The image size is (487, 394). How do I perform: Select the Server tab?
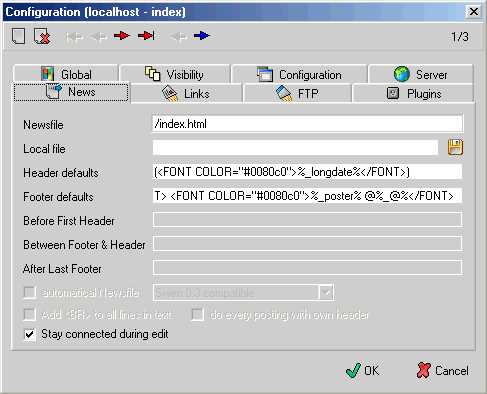[421, 74]
